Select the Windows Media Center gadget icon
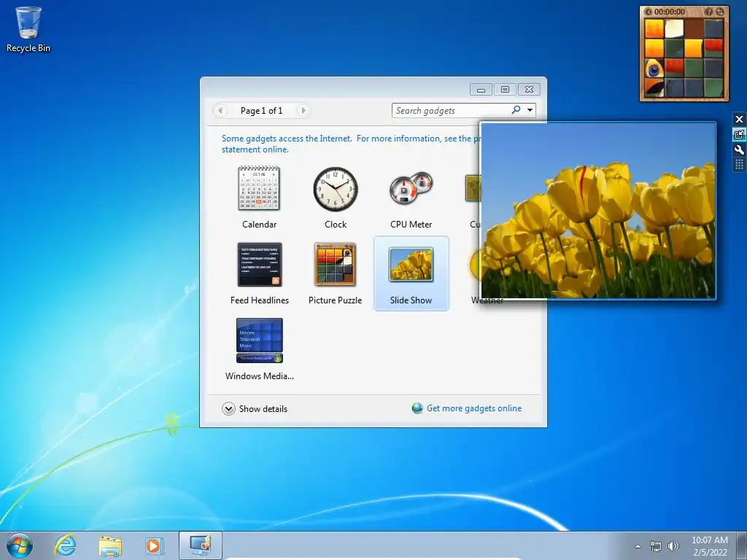 pos(259,340)
